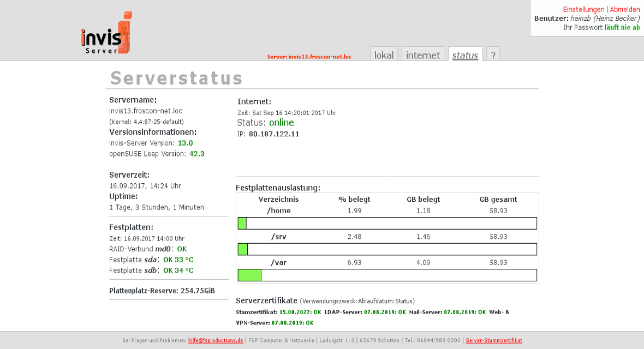Click % belegt column header

pos(354,199)
